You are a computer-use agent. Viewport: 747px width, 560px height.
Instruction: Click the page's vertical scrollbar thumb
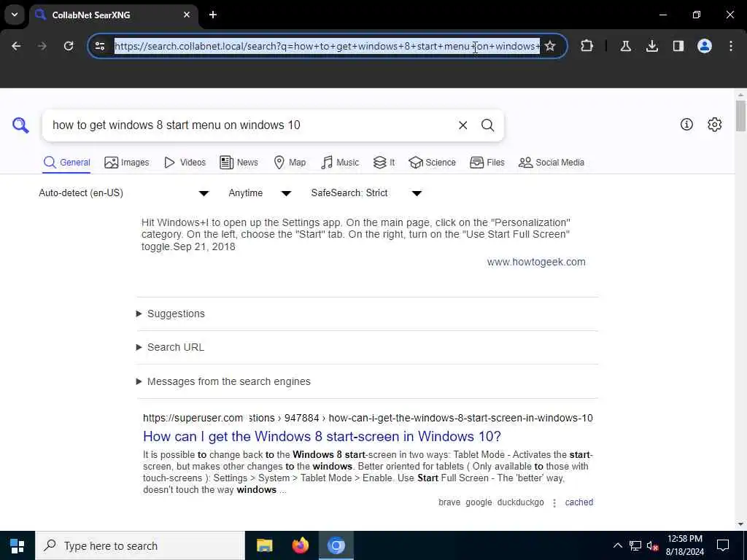[740, 116]
